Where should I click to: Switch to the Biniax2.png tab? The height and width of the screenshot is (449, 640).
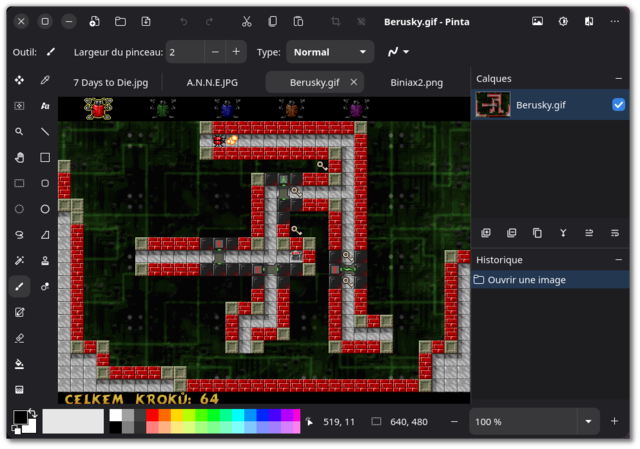tap(416, 82)
